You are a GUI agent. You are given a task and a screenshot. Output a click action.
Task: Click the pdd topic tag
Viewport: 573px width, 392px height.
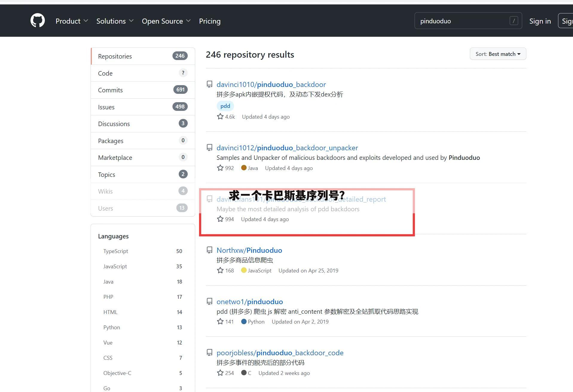pyautogui.click(x=225, y=106)
